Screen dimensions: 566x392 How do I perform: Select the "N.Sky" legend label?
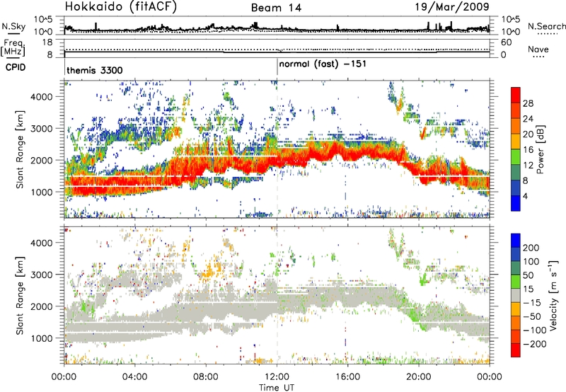coord(13,26)
